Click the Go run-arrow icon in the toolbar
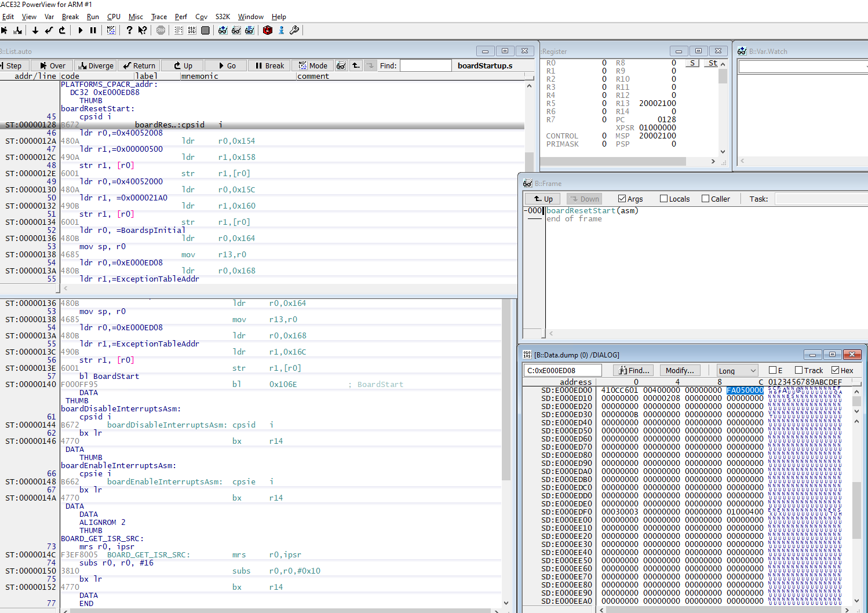 [80, 30]
